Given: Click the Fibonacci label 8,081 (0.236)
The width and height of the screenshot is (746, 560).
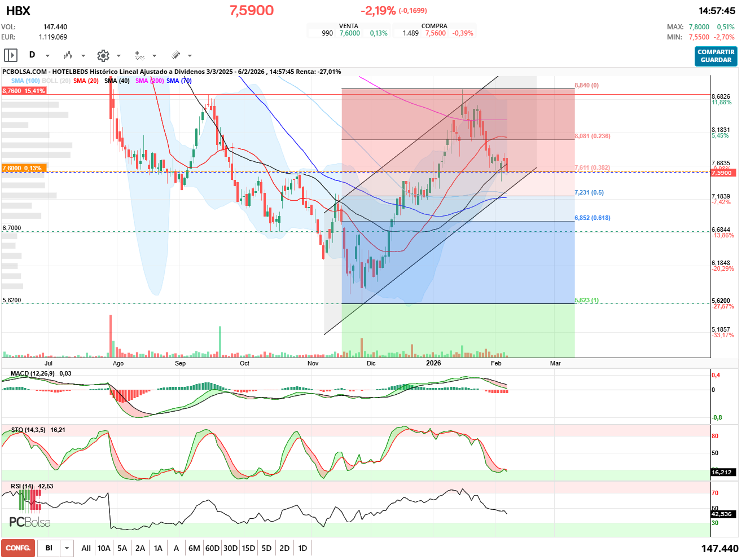Looking at the screenshot, I should pos(593,136).
